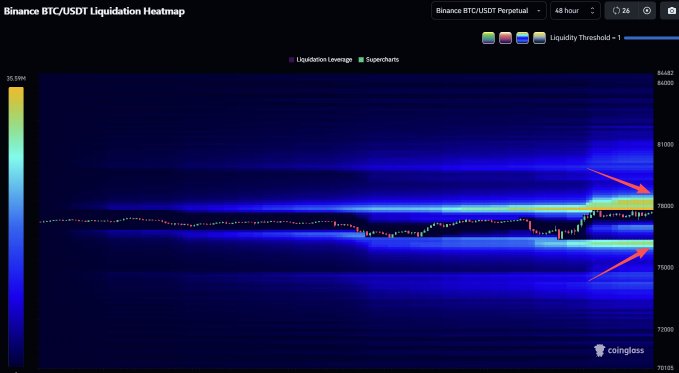Select the red-purple gradient heatmap color theme
Screen dimensions: 679x373
pos(505,38)
